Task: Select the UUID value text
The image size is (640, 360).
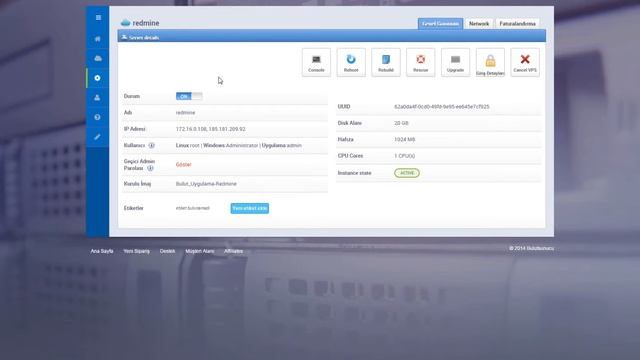Action: (x=442, y=107)
